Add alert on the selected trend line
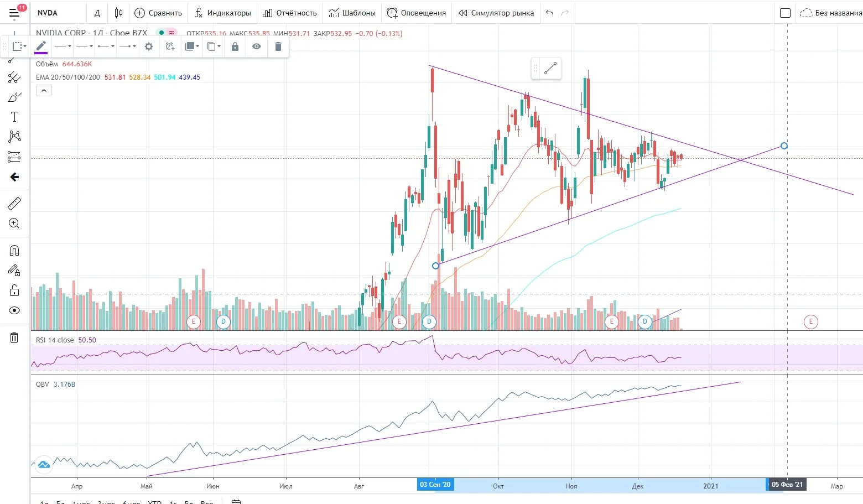 (170, 46)
